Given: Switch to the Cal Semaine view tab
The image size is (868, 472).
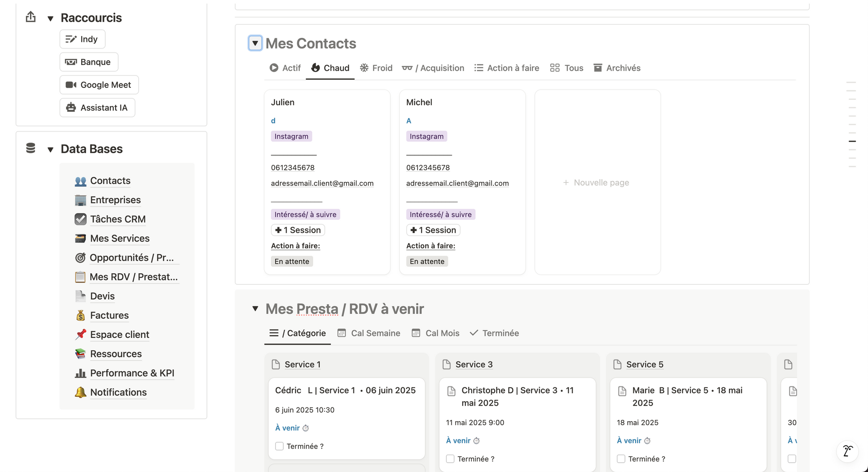Looking at the screenshot, I should tap(369, 333).
